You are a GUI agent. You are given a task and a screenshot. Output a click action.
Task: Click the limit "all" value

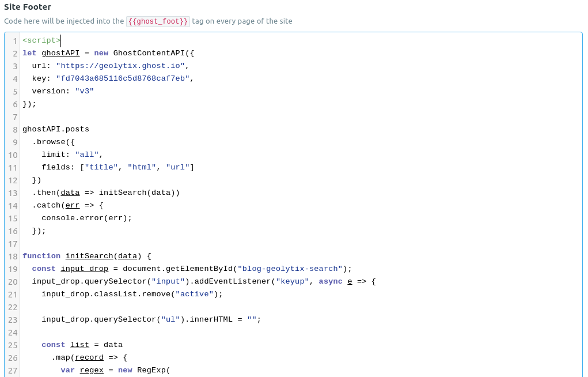click(87, 154)
